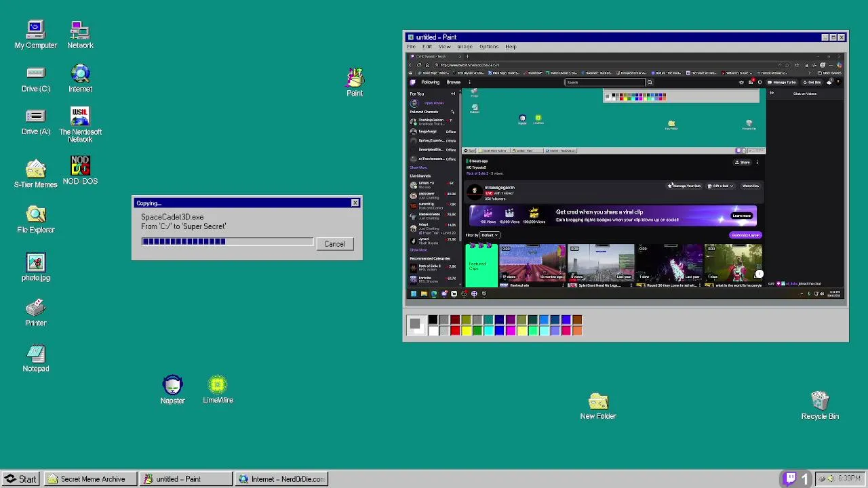This screenshot has height=488, width=868.
Task: Open Paint's Edit menu
Action: point(427,47)
